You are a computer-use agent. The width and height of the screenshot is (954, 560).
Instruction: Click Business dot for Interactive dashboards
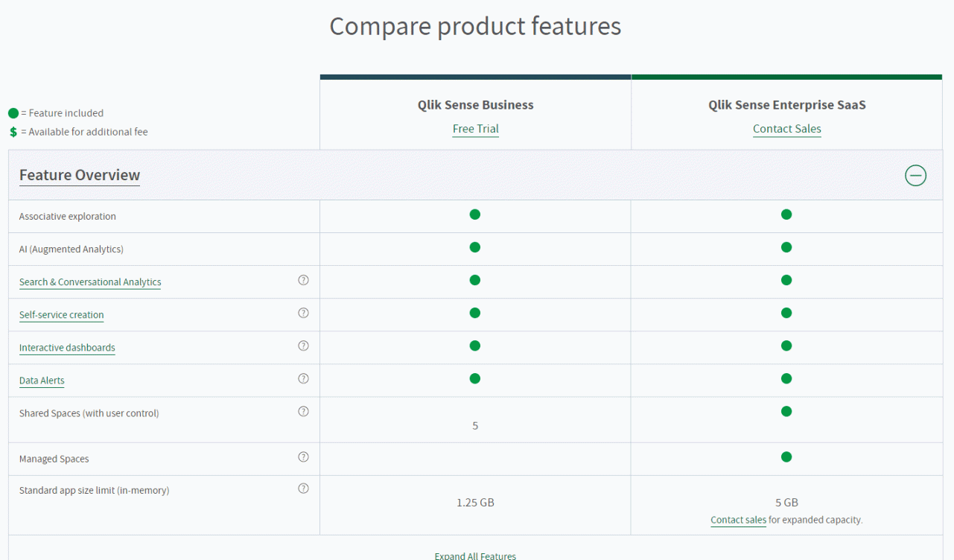click(475, 346)
